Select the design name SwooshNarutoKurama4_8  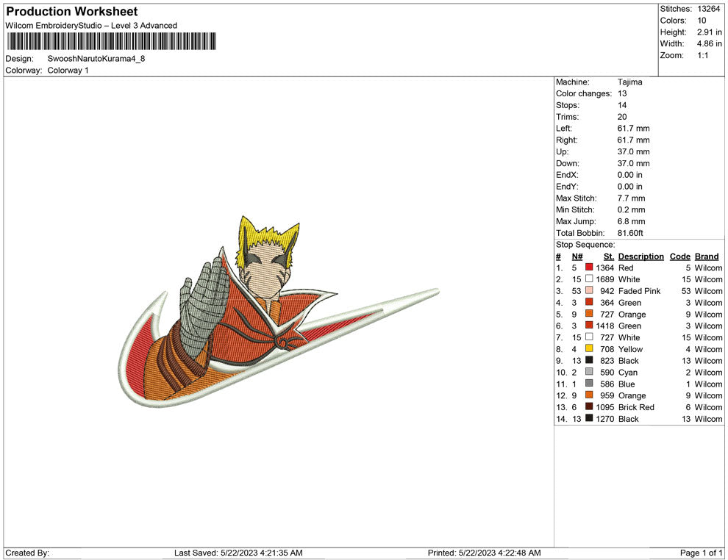[x=96, y=59]
